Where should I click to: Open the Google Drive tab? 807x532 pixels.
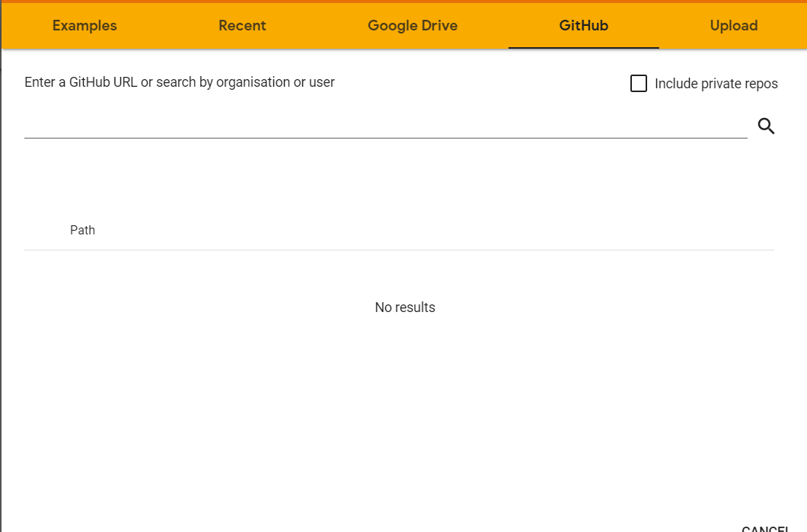coord(412,26)
